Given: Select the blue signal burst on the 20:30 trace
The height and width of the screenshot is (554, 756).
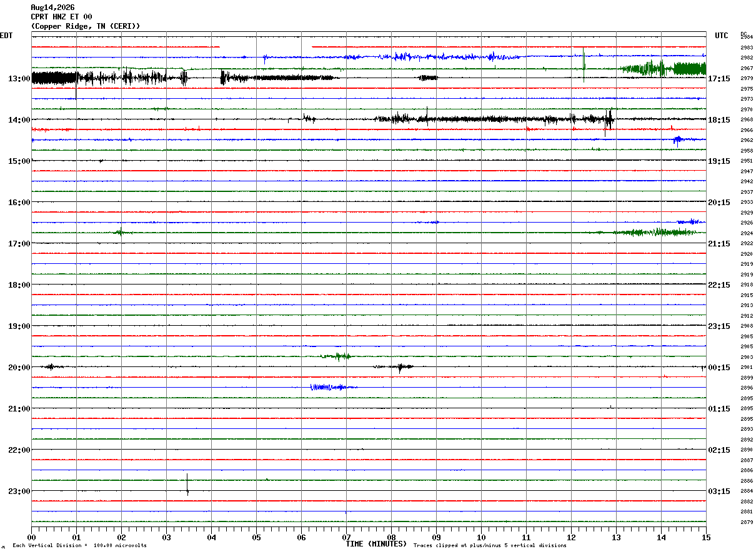Looking at the screenshot, I should [x=333, y=387].
